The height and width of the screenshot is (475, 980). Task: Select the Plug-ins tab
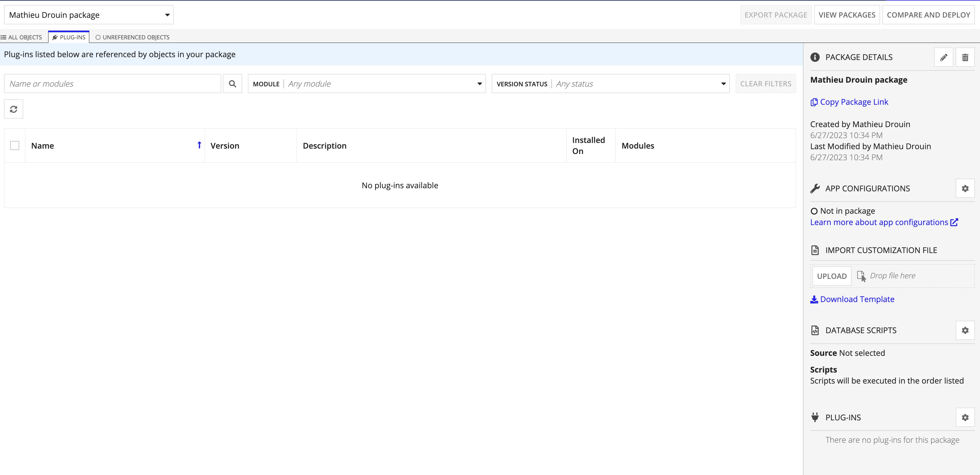click(x=69, y=37)
